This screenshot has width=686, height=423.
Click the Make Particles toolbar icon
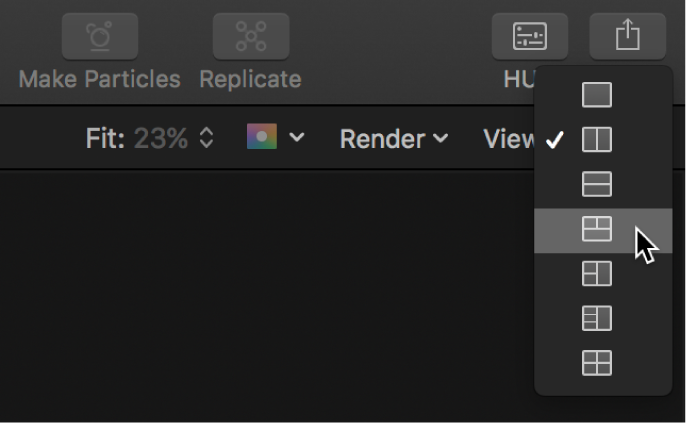[x=99, y=35]
